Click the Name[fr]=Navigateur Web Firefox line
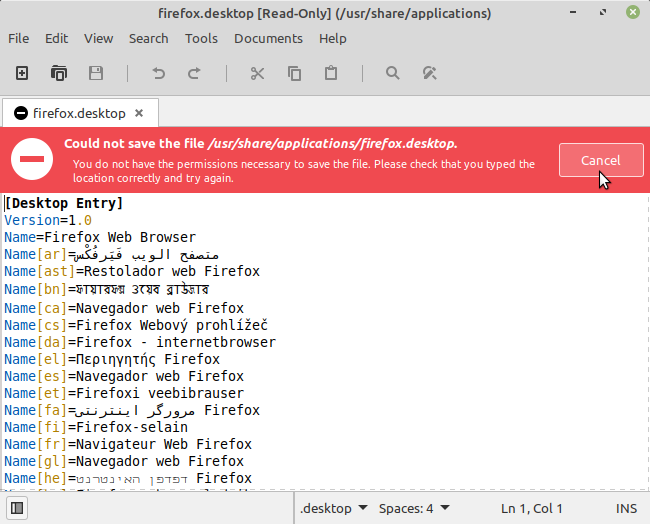 click(x=128, y=444)
